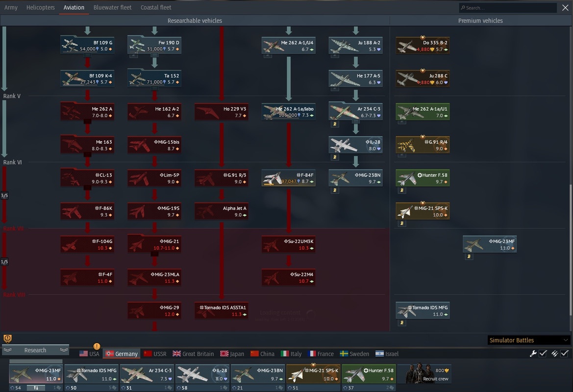Click talisman icon below Ar 234 C-3 in tree
This screenshot has width=573, height=392.
pos(335,124)
